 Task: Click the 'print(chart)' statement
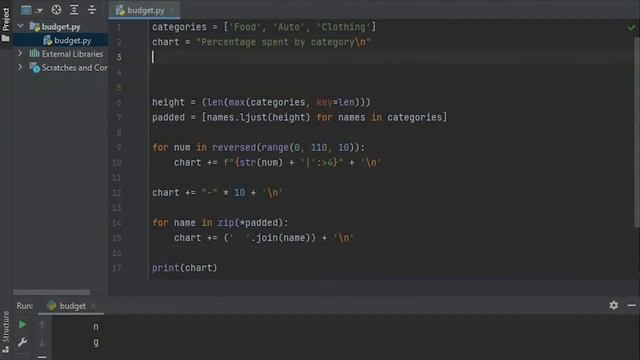184,268
